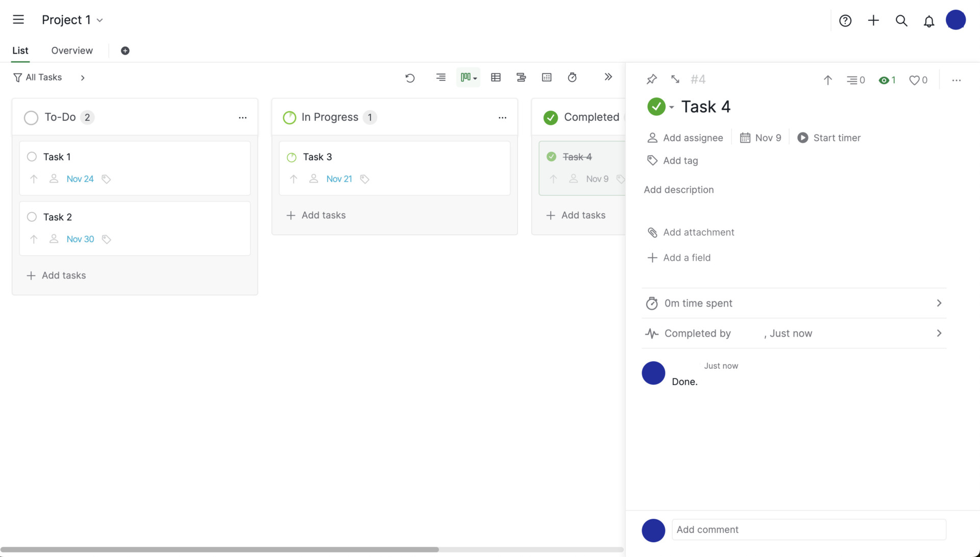Switch to Overview tab
The image size is (980, 557).
[72, 50]
